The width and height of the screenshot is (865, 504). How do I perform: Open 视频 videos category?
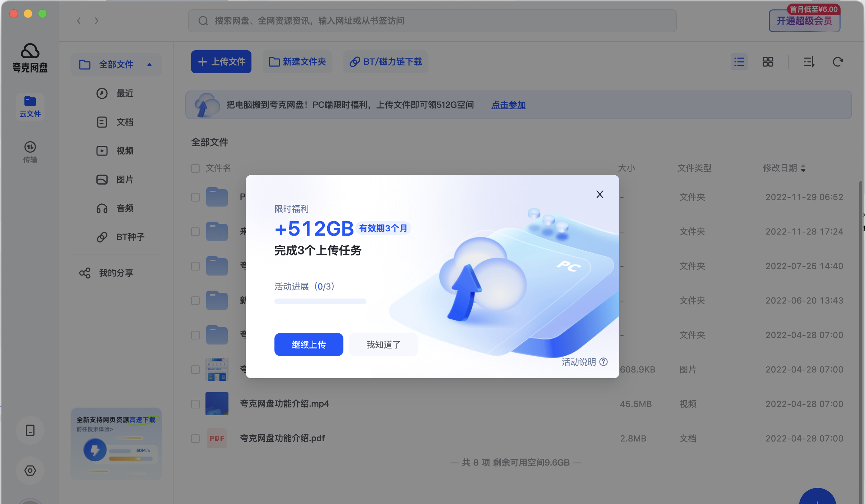[x=115, y=151]
